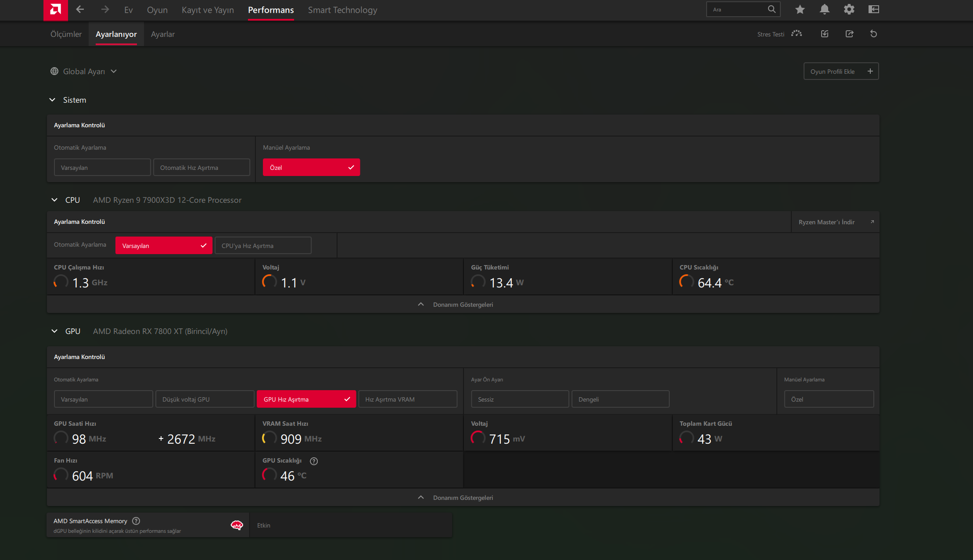Viewport: 973px width, 560px height.
Task: Select GPU Varsayılan tuning option
Action: pyautogui.click(x=104, y=399)
